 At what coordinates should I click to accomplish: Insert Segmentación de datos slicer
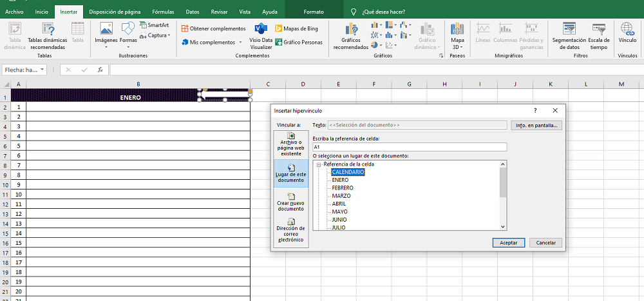pos(569,36)
